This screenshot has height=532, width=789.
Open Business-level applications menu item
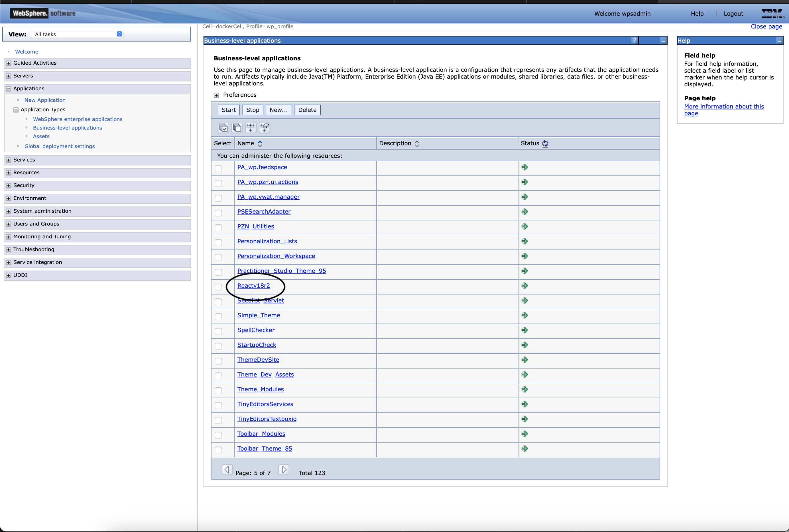[x=68, y=128]
